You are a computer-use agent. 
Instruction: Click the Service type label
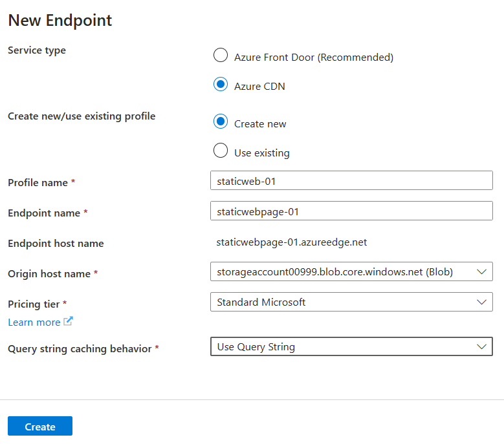[x=37, y=50]
